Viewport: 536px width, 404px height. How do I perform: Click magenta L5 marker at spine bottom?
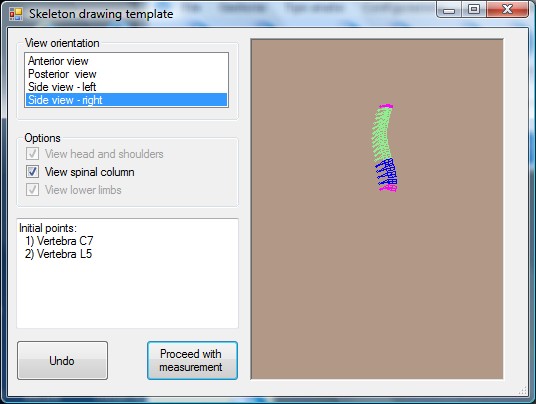388,188
